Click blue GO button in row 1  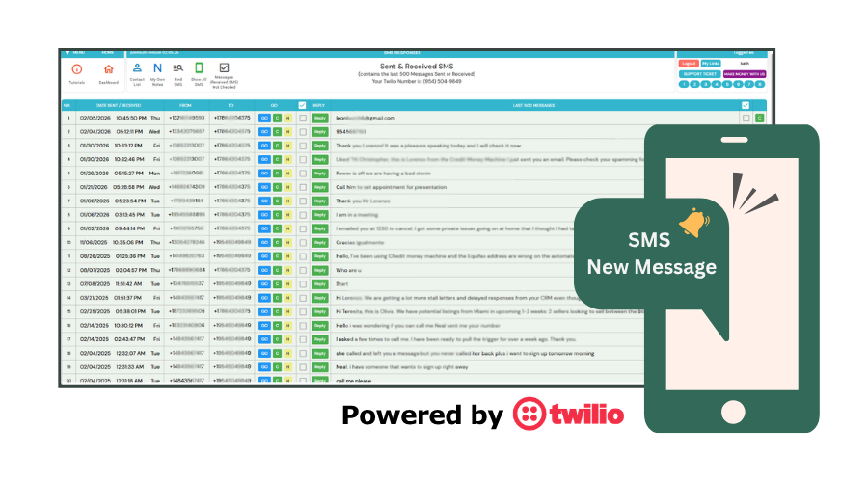pos(264,118)
